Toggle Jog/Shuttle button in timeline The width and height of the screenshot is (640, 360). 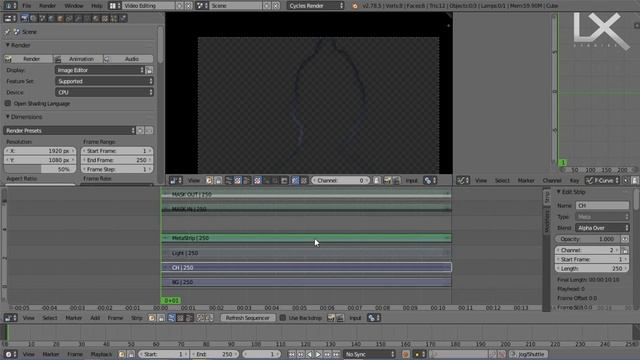528,354
